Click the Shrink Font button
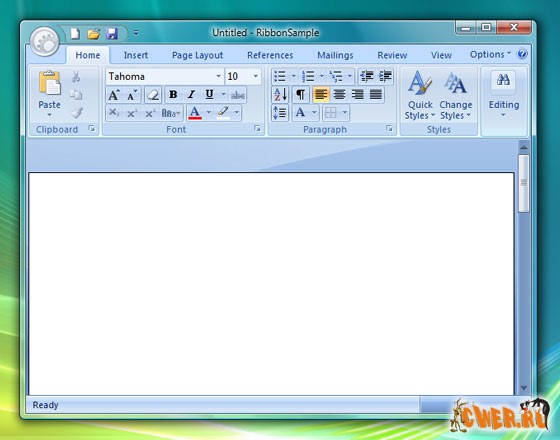Viewport: 560px width, 440px height. click(x=132, y=95)
